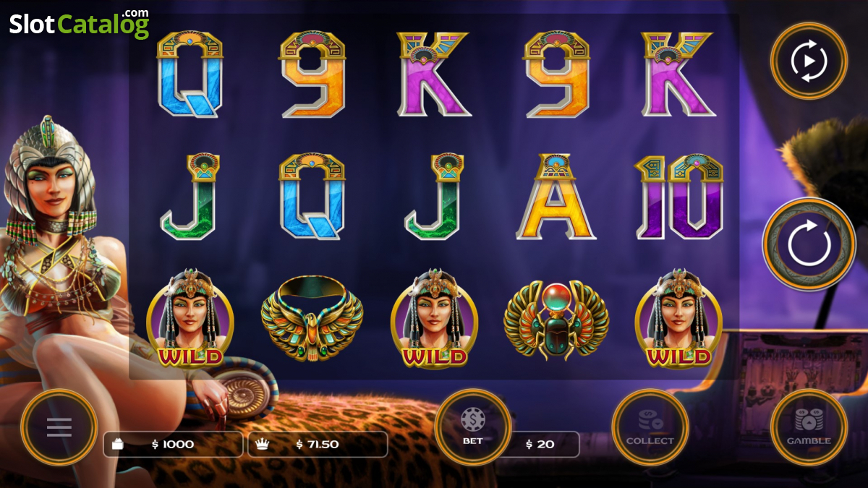The image size is (868, 488).
Task: Click the WILD symbol on first reel
Action: pyautogui.click(x=190, y=318)
